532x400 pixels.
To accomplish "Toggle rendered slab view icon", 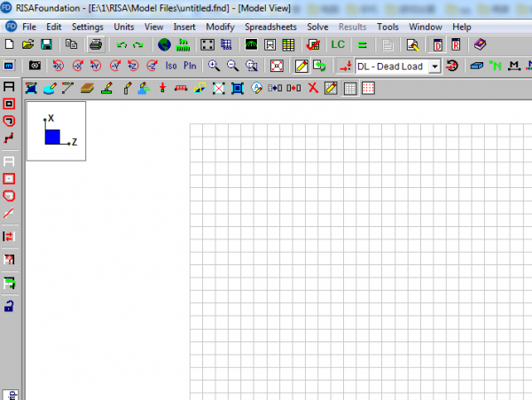I will [477, 66].
